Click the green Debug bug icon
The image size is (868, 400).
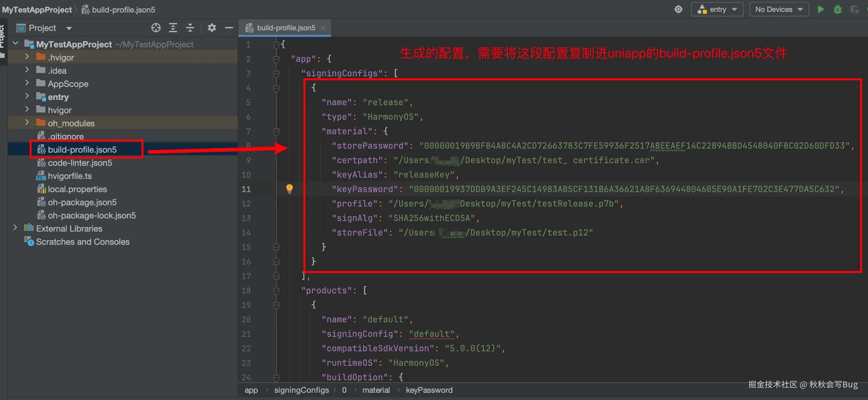click(x=837, y=10)
